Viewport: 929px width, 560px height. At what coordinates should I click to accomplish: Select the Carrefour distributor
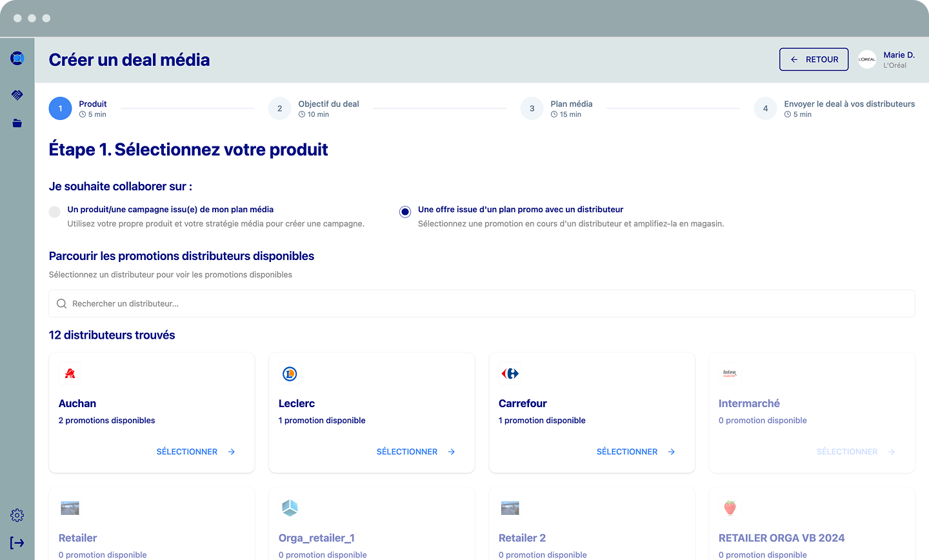click(636, 452)
